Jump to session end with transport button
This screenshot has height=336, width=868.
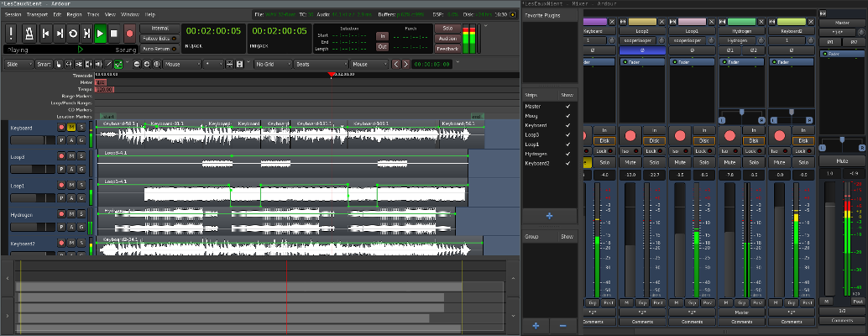[x=60, y=34]
